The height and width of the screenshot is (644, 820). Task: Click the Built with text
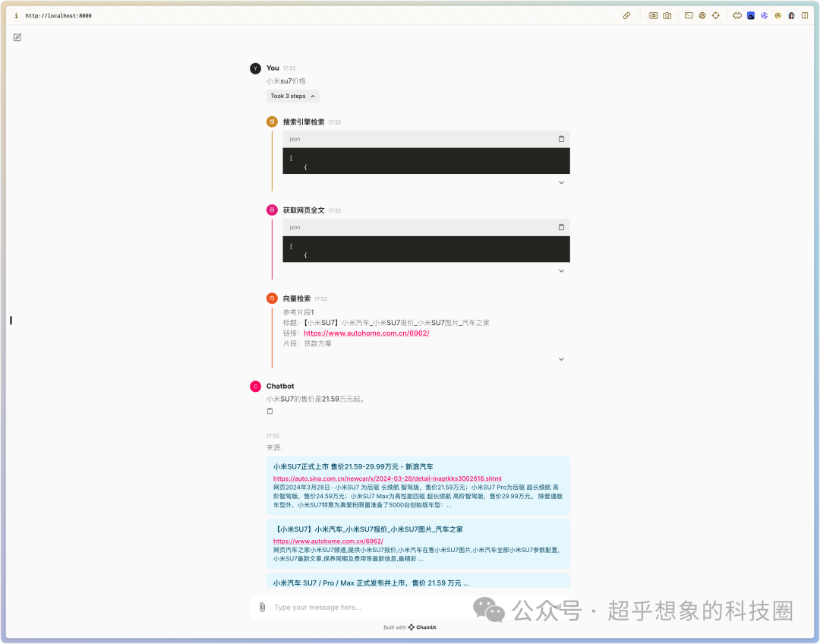[395, 627]
